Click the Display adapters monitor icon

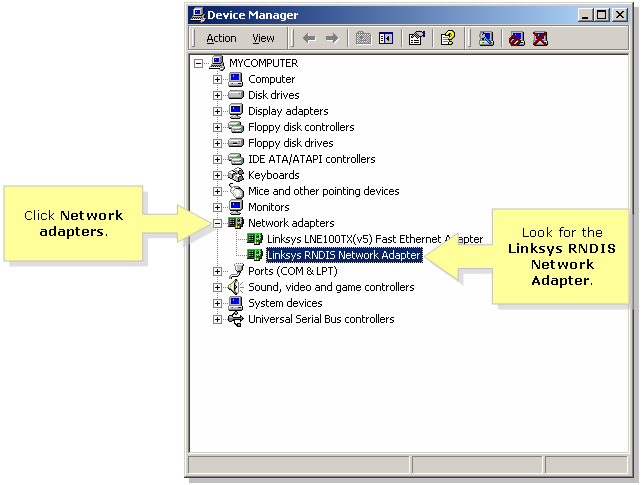point(236,111)
